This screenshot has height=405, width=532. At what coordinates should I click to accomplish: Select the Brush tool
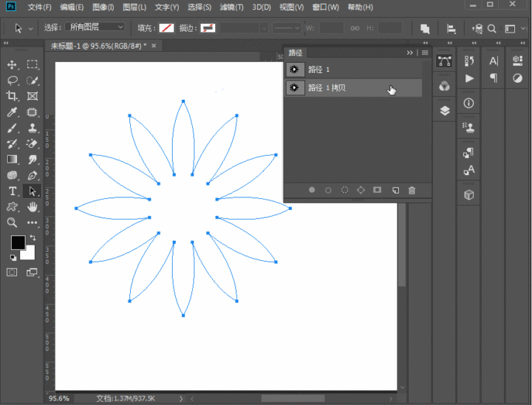pyautogui.click(x=13, y=128)
